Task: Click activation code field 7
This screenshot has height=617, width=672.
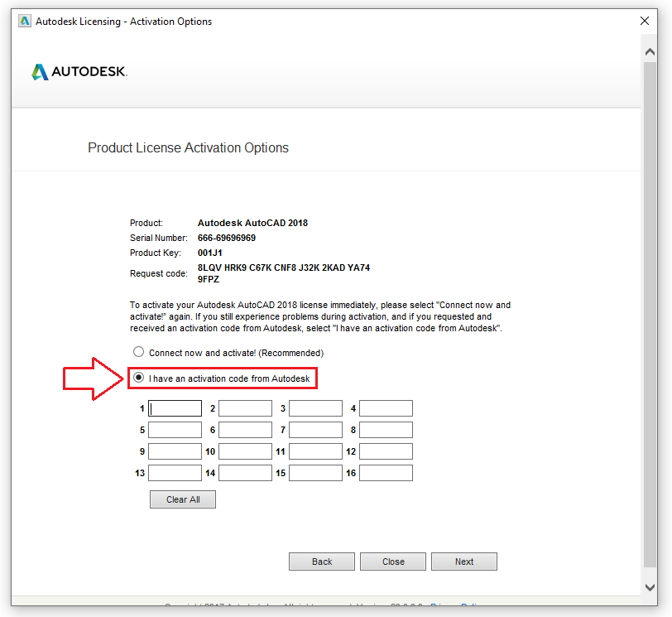Action: pyautogui.click(x=315, y=430)
